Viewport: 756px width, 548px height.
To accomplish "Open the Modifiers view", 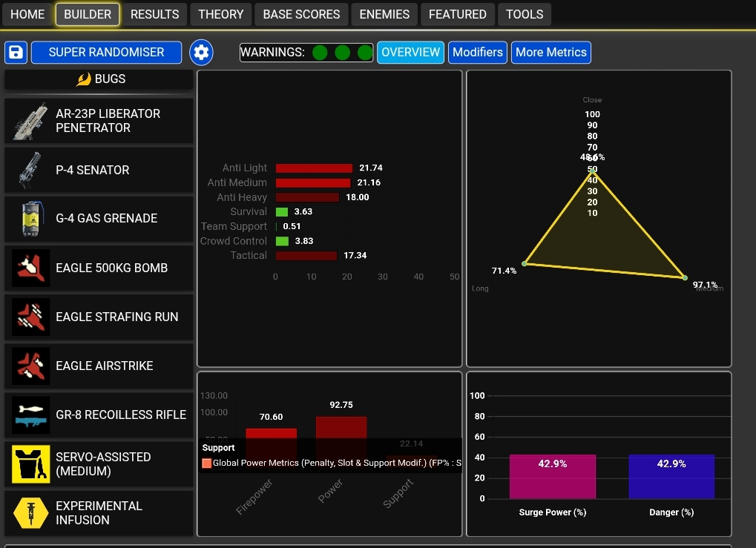I will tap(477, 52).
